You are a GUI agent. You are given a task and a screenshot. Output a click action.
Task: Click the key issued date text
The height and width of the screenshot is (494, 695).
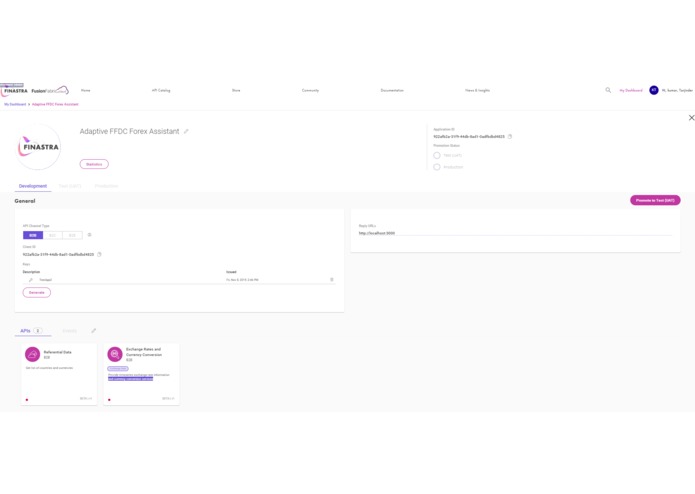(x=242, y=280)
